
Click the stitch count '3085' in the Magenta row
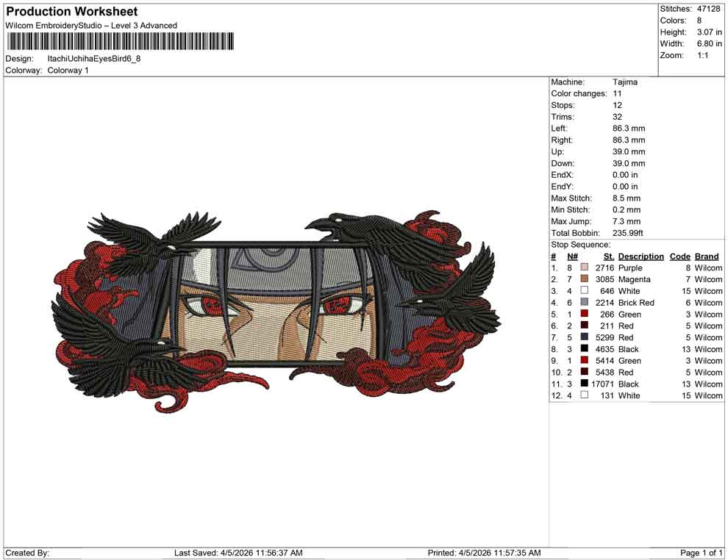coord(605,279)
